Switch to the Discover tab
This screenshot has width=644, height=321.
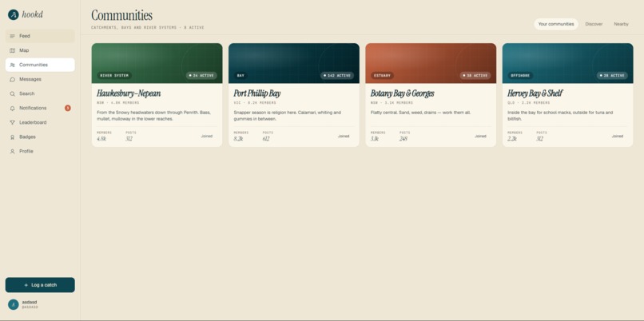pos(594,24)
